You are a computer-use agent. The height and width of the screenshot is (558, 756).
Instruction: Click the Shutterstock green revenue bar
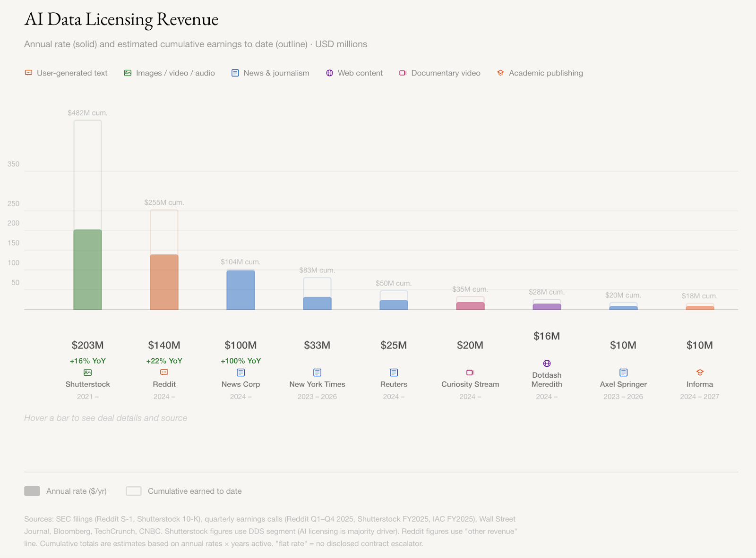[x=87, y=269]
